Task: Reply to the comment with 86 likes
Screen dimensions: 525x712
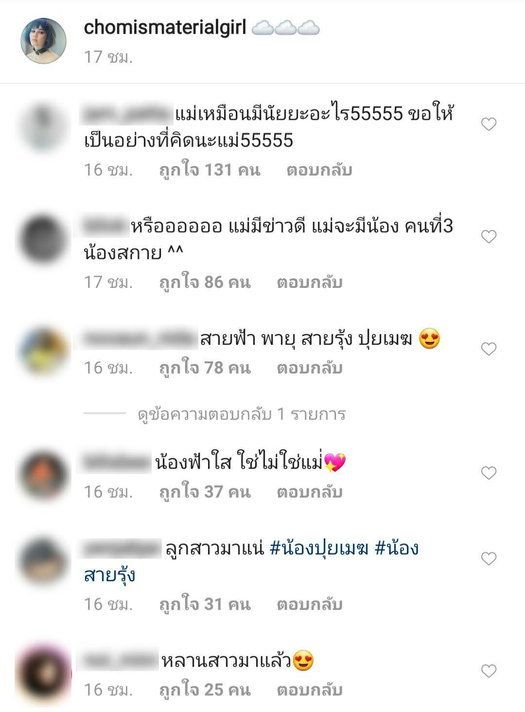Action: pos(310,282)
